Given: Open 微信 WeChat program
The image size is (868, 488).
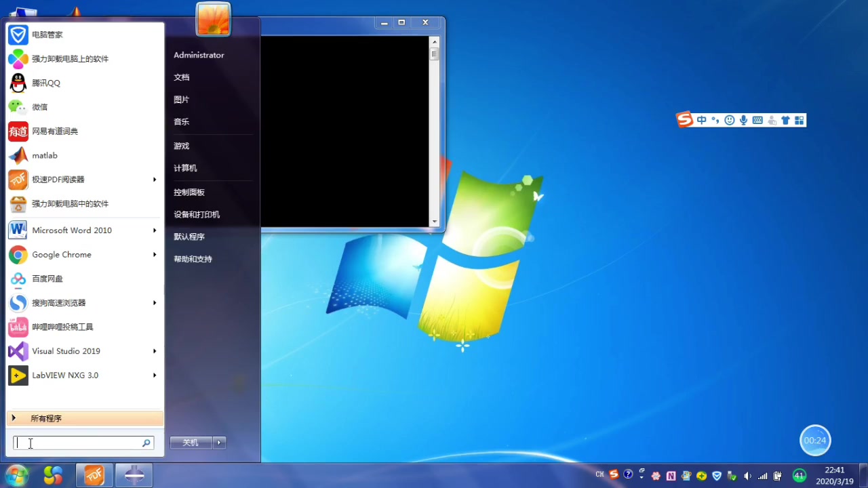Looking at the screenshot, I should 85,107.
